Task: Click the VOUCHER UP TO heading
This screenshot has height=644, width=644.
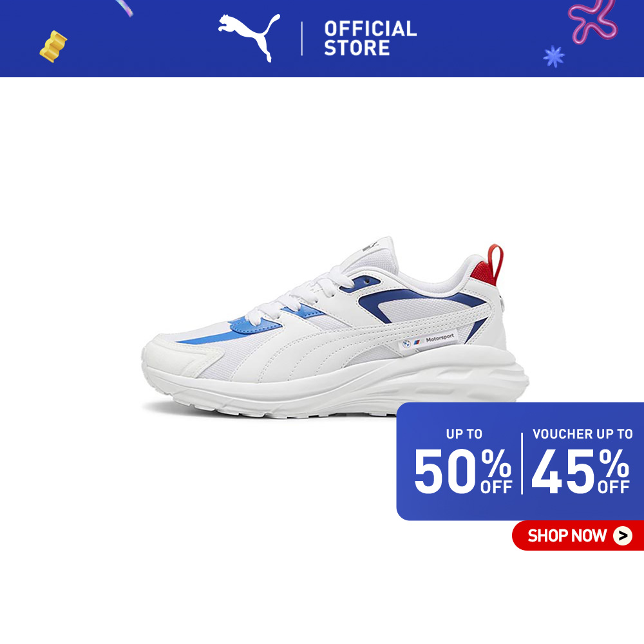Action: [582, 433]
